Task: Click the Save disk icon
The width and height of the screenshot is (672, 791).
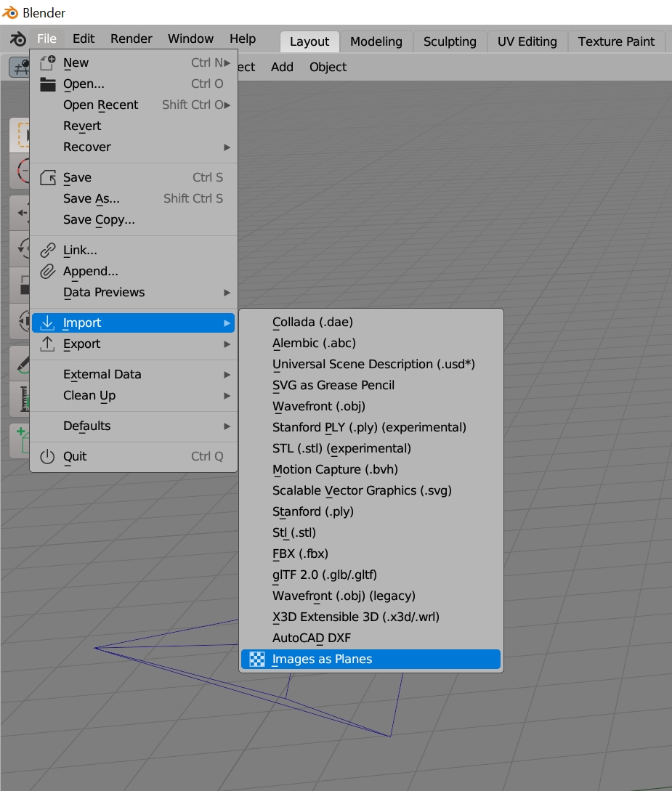Action: (47, 177)
